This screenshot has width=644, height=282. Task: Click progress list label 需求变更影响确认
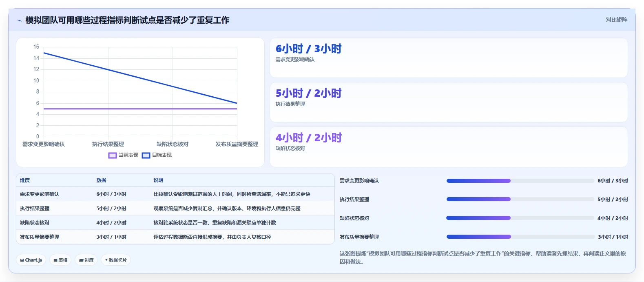359,181
